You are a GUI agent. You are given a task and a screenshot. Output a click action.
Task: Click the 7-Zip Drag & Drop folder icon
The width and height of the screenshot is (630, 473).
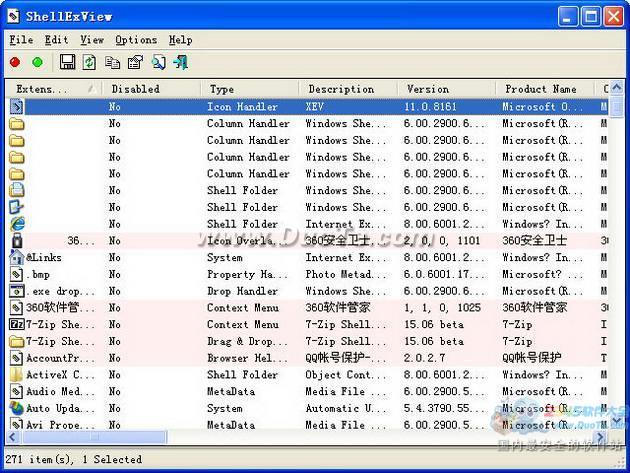(17, 341)
